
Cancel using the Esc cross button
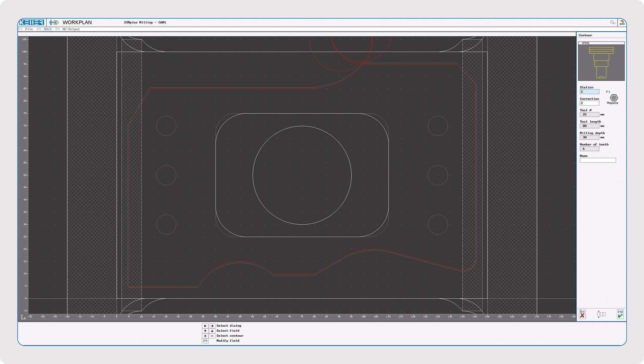[x=582, y=314]
